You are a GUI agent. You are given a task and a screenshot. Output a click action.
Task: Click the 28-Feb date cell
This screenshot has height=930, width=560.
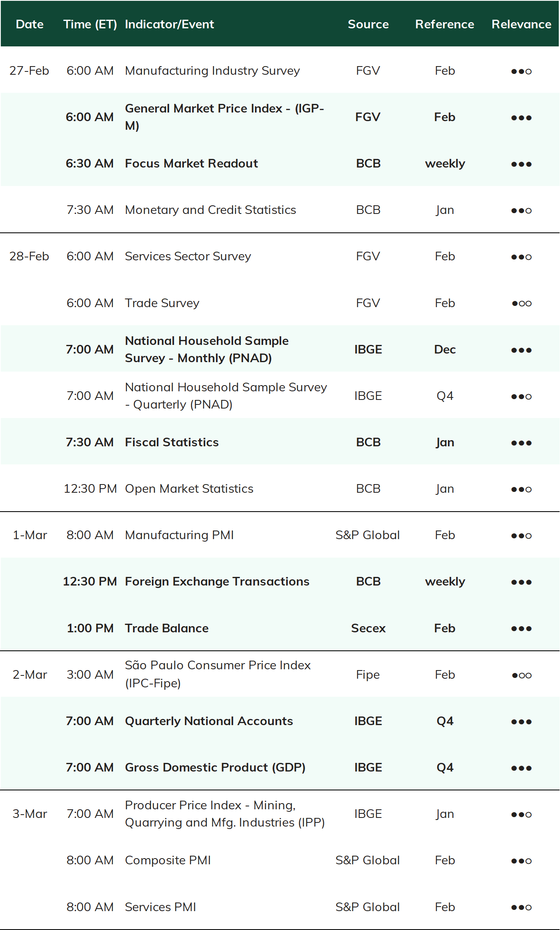[x=29, y=256]
